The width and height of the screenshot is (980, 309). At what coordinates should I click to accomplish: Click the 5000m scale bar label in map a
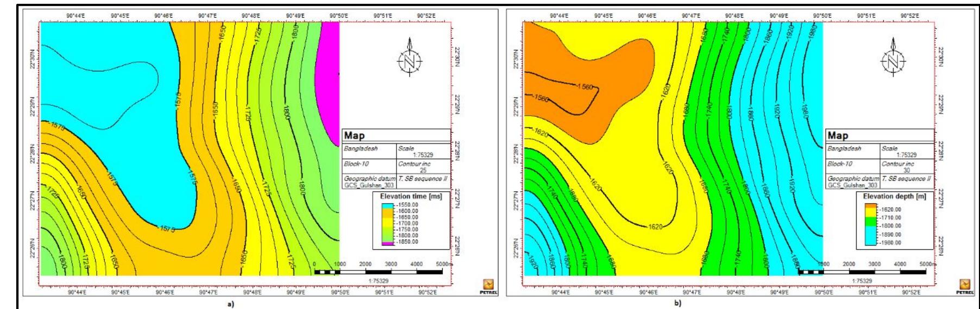click(x=444, y=264)
